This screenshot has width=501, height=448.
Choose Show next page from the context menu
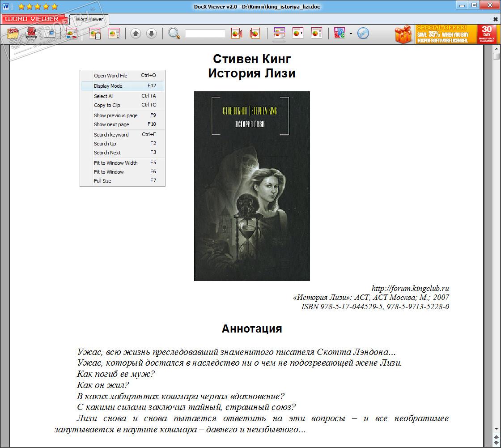(x=123, y=124)
